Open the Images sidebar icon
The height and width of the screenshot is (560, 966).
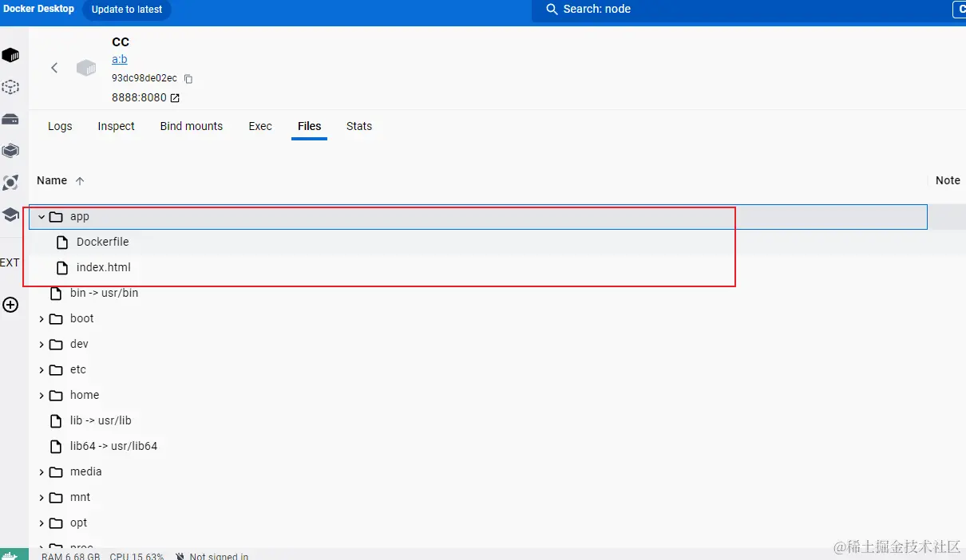coord(10,87)
